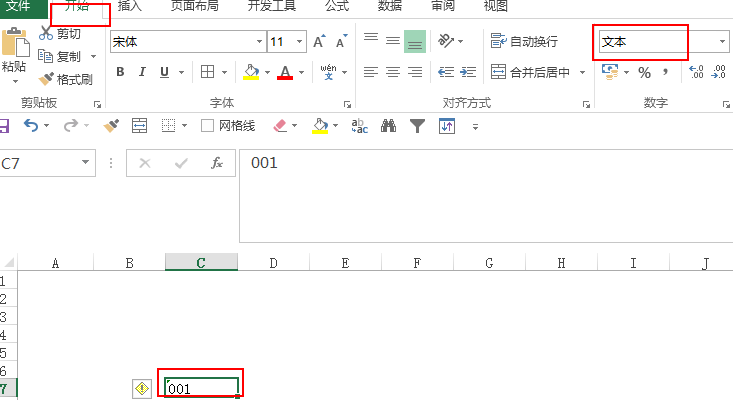
Task: Click the text orientation icon
Action: click(x=446, y=41)
